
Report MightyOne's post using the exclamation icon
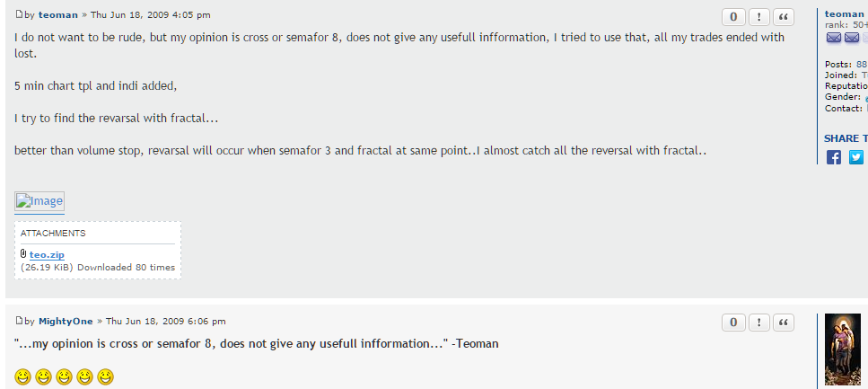(758, 323)
